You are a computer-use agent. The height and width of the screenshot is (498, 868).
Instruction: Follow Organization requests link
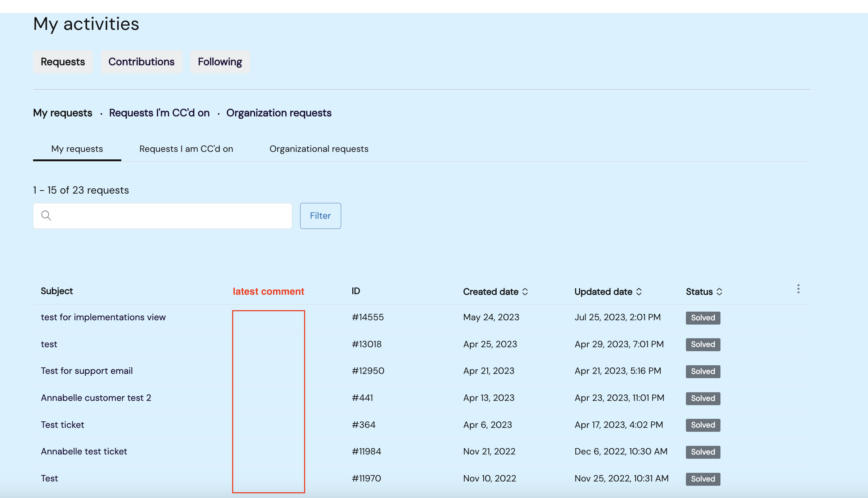(279, 113)
